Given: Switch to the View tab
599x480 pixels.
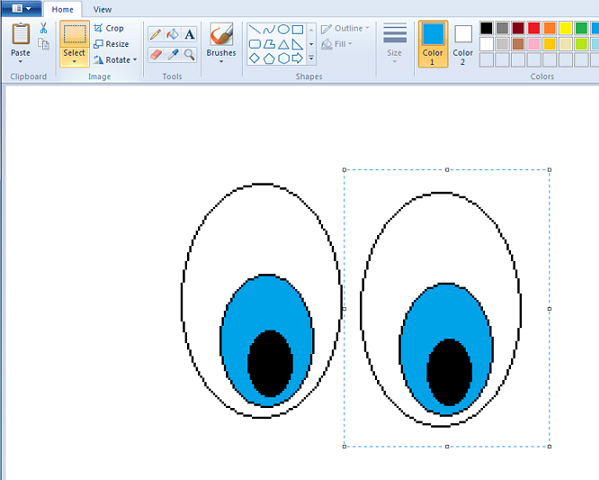Looking at the screenshot, I should (102, 9).
